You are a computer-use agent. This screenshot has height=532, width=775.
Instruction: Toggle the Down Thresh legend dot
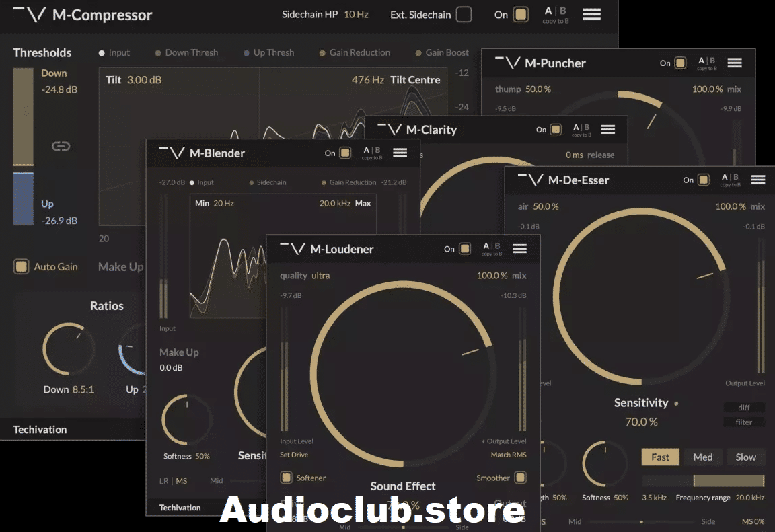tap(157, 53)
